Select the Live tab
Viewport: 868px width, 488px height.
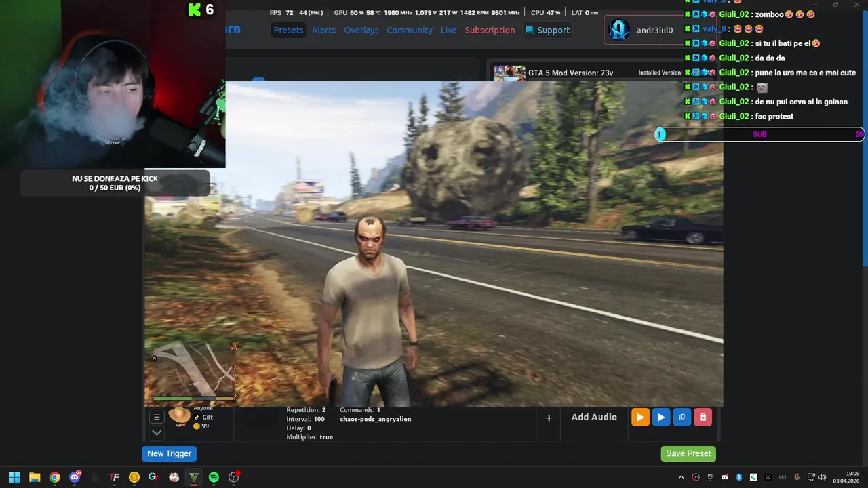[x=448, y=30]
